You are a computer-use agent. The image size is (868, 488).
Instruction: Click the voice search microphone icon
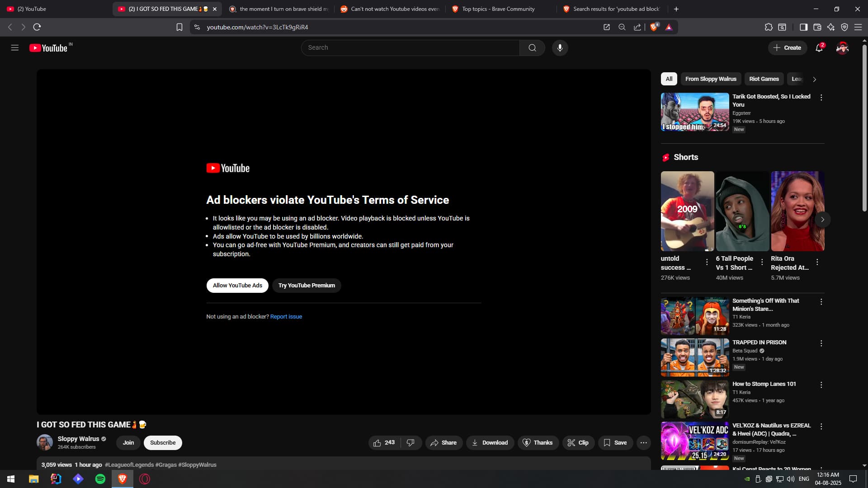tap(560, 48)
